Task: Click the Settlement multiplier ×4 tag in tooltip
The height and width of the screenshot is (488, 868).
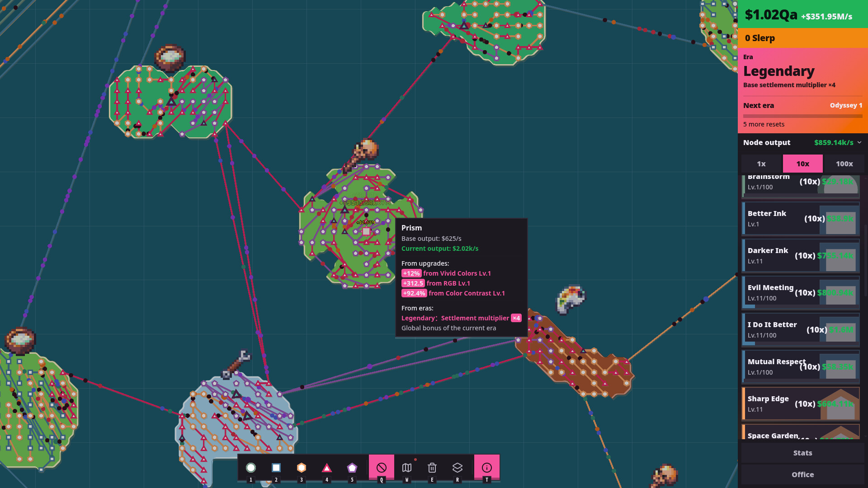Action: pos(516,318)
